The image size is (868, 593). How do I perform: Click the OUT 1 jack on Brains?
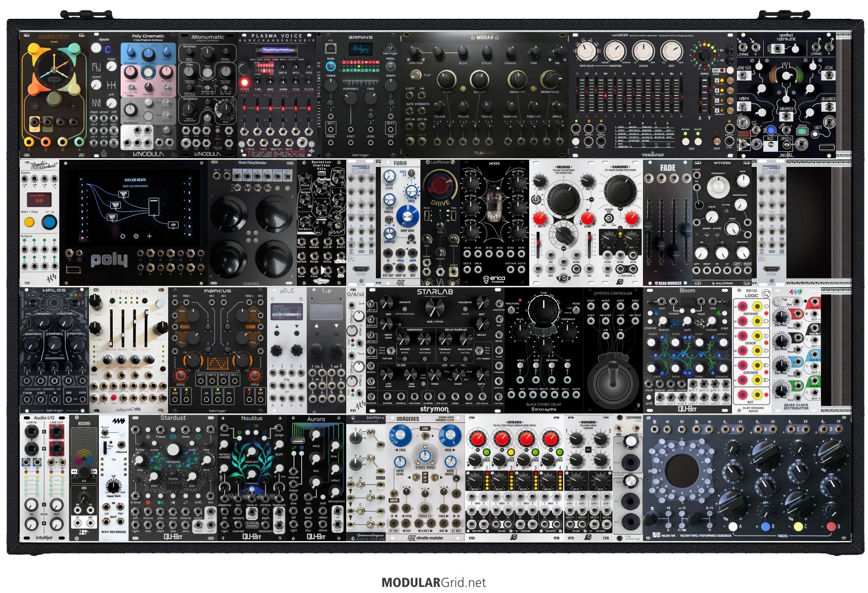[331, 130]
